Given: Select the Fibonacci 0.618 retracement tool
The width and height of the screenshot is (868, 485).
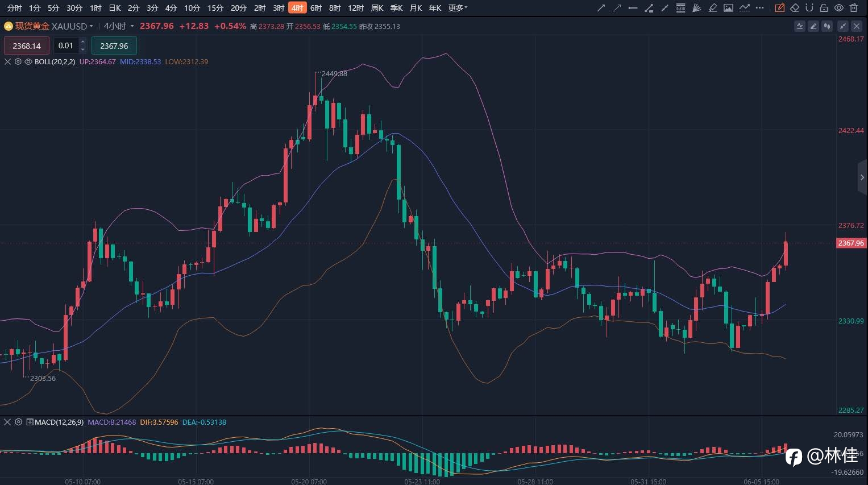Looking at the screenshot, I should click(680, 8).
